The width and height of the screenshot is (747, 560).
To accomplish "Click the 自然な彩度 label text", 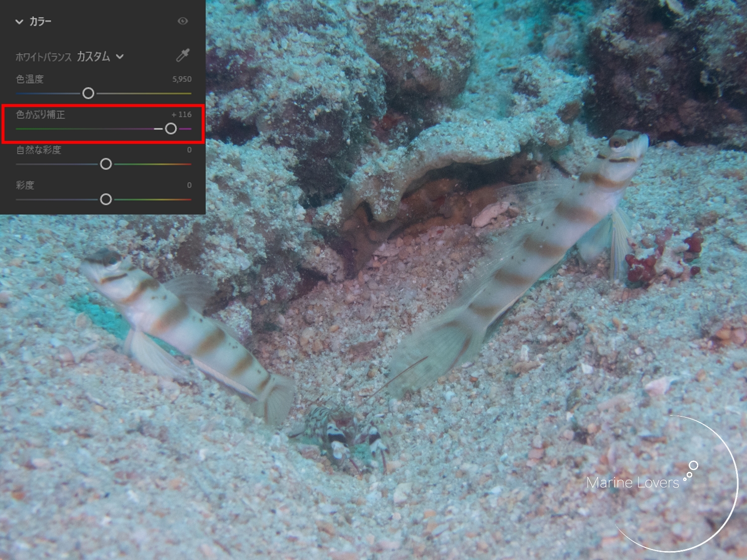I will [38, 149].
